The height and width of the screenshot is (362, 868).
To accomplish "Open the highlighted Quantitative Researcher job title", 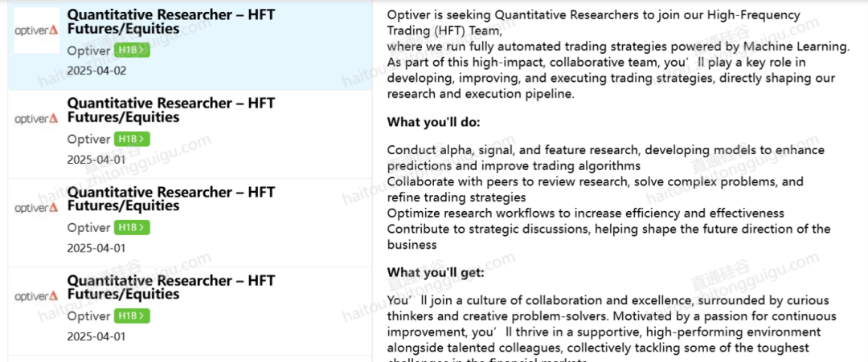I will (x=170, y=22).
